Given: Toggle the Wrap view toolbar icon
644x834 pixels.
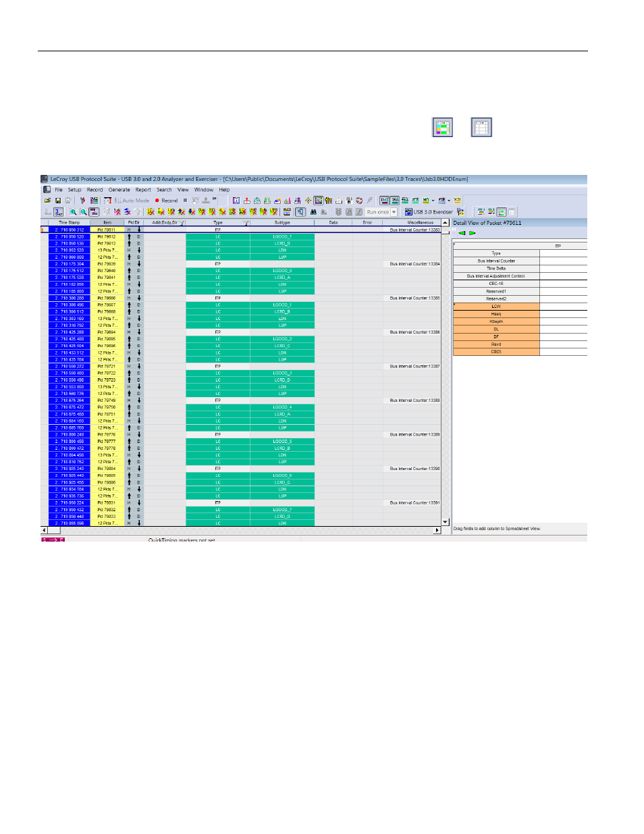Looking at the screenshot, I should pyautogui.click(x=94, y=212).
